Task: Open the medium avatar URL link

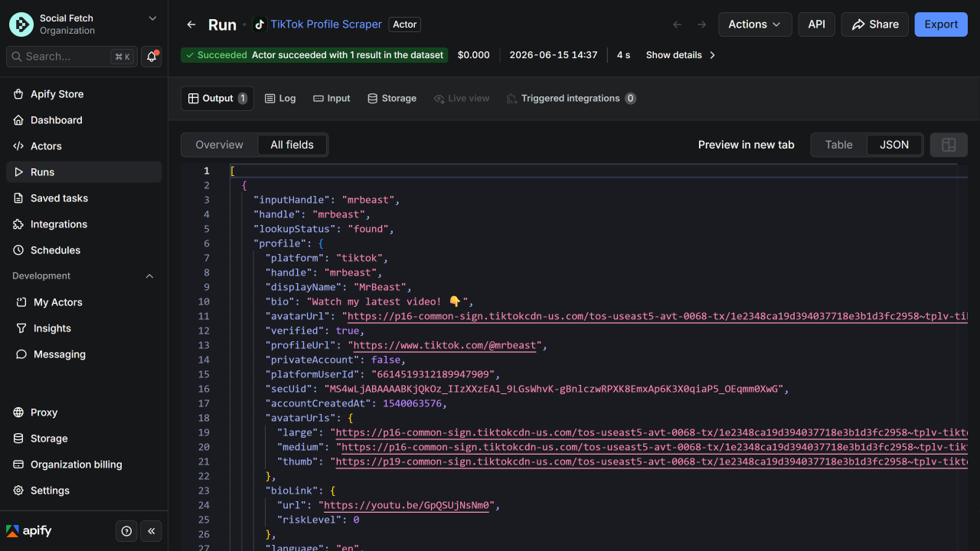Action: (x=655, y=447)
